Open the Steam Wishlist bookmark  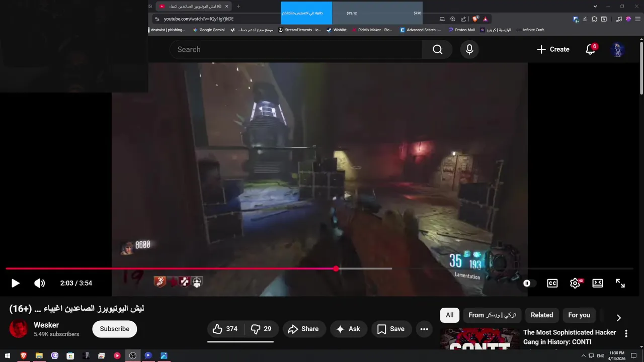coord(336,30)
